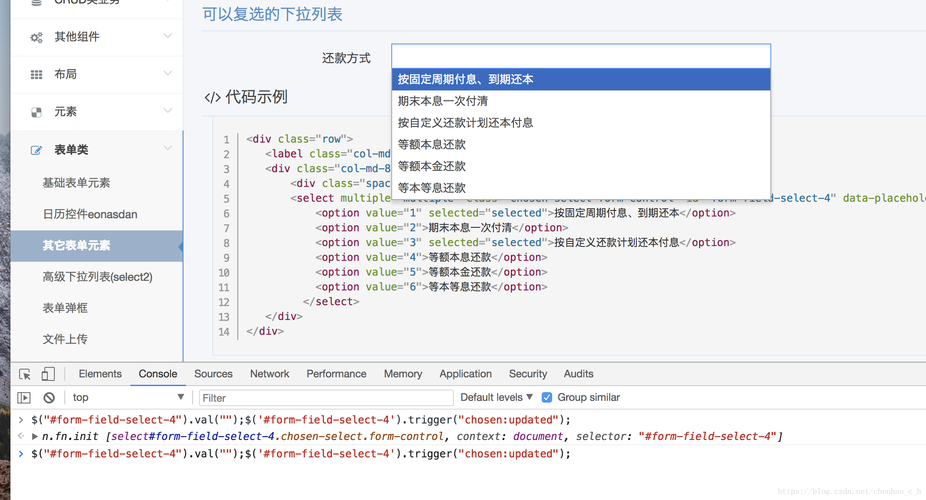Click the clear console icon
Screen dimensions: 926x500
[x=48, y=398]
